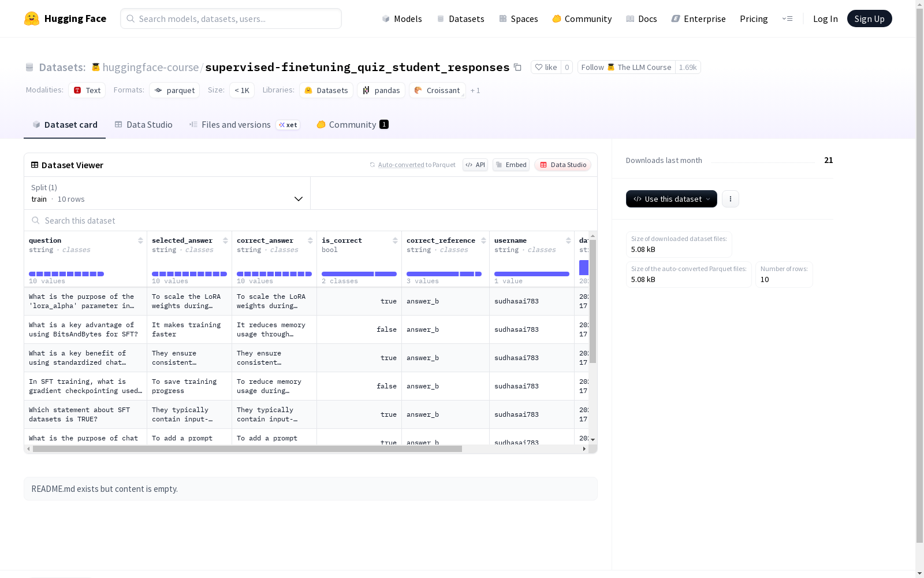Open the Datasets page from top navigation
924x578 pixels.
pyautogui.click(x=460, y=18)
